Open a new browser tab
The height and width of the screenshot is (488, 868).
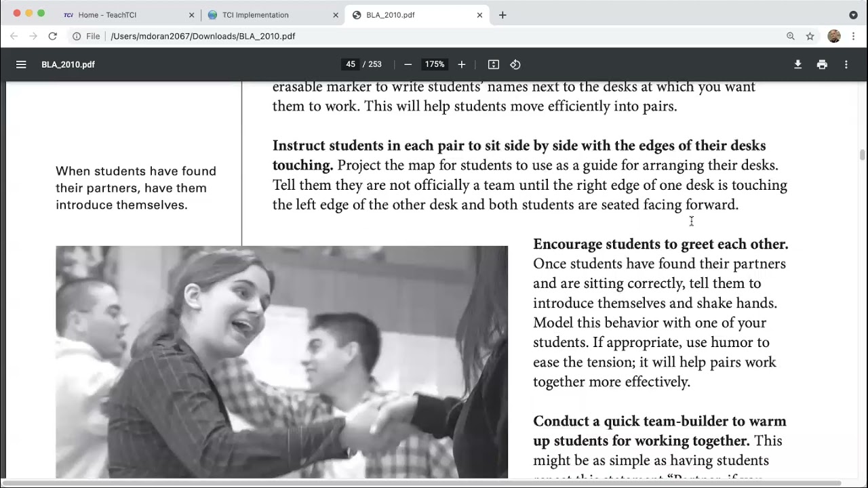tap(502, 15)
